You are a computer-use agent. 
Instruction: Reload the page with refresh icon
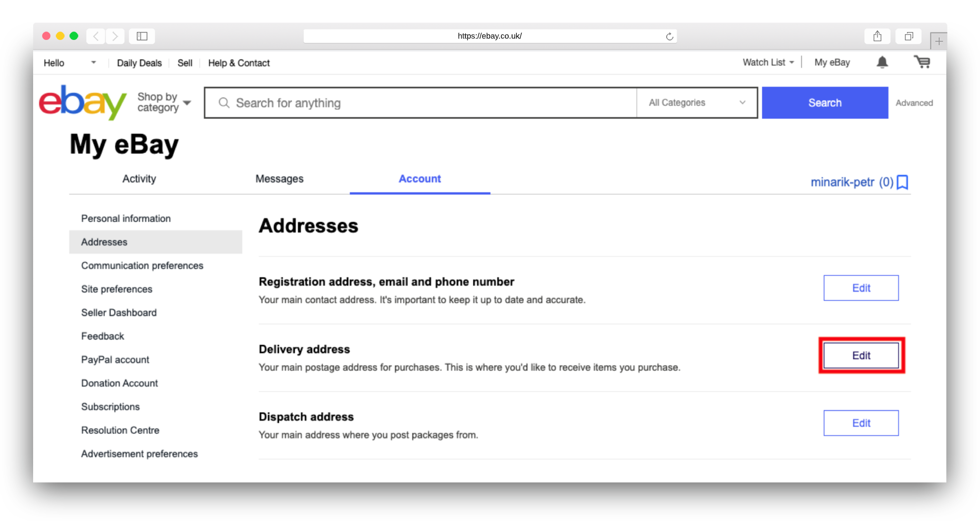pos(669,36)
